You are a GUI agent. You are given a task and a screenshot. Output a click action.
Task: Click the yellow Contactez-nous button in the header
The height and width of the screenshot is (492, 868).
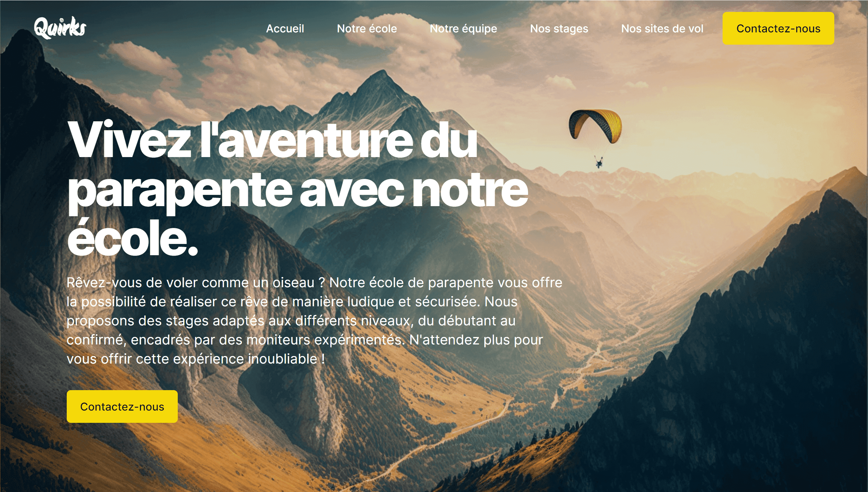tap(778, 28)
